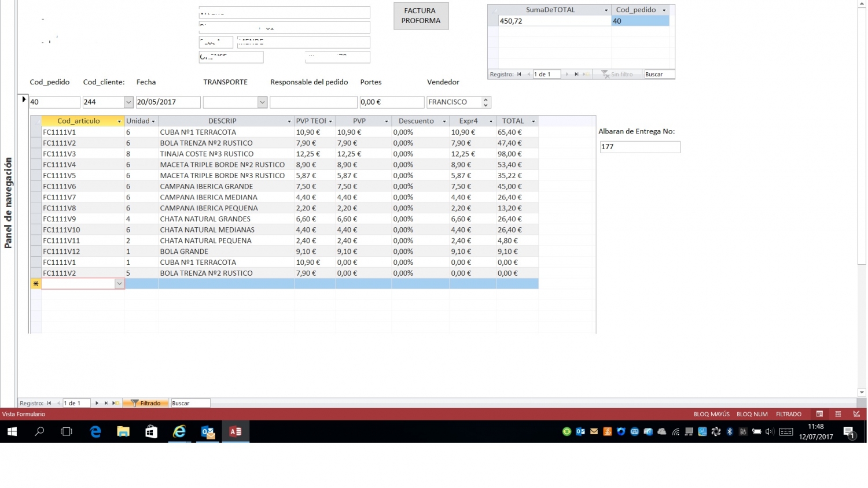
Task: Select the record selector arrow beside Cod_pedido
Action: (23, 99)
